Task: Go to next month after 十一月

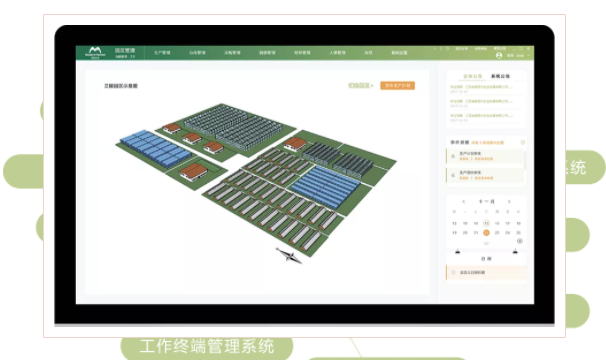Action: 509,201
